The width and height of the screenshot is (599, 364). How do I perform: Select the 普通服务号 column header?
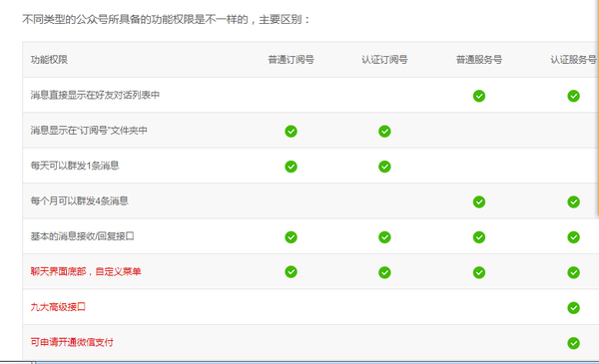point(479,60)
